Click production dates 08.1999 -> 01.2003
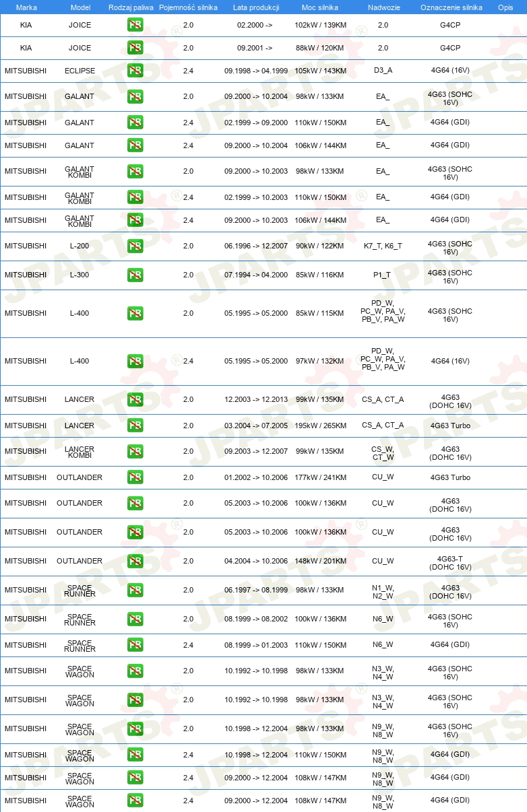The image size is (527, 812). point(256,646)
